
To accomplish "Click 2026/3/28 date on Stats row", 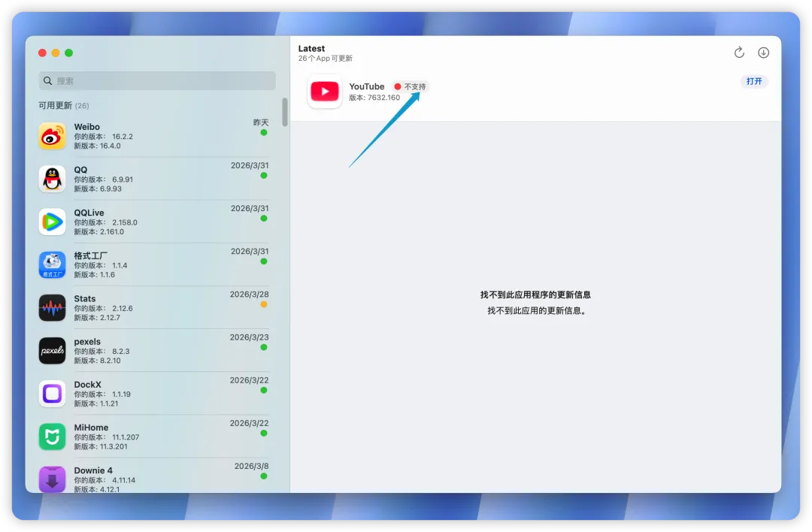I will pyautogui.click(x=249, y=294).
